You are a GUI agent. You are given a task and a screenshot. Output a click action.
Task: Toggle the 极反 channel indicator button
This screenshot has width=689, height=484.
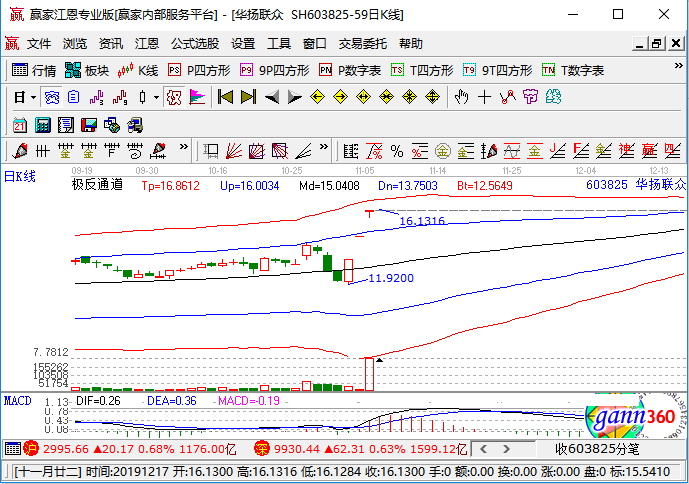[x=174, y=97]
